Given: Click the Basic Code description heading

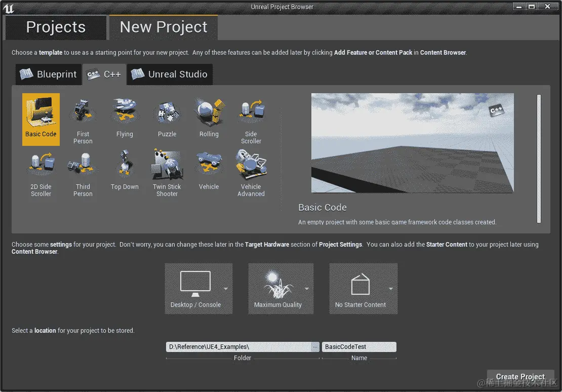Looking at the screenshot, I should pos(322,208).
